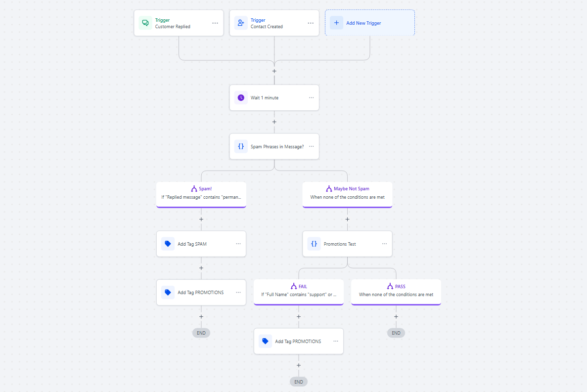This screenshot has width=587, height=392.
Task: Click the plus icon in Add New Trigger
Action: pyautogui.click(x=337, y=23)
